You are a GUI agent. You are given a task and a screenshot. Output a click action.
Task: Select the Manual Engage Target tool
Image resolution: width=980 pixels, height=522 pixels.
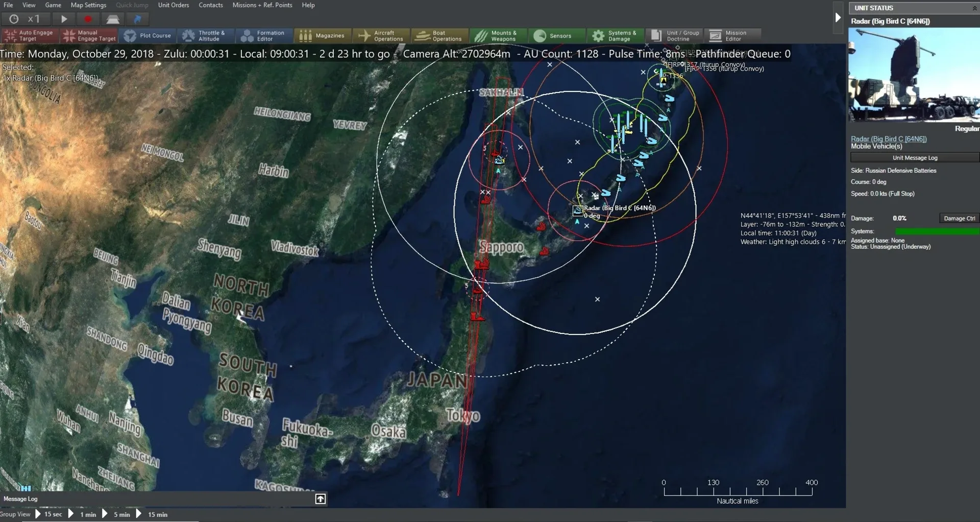pos(88,35)
